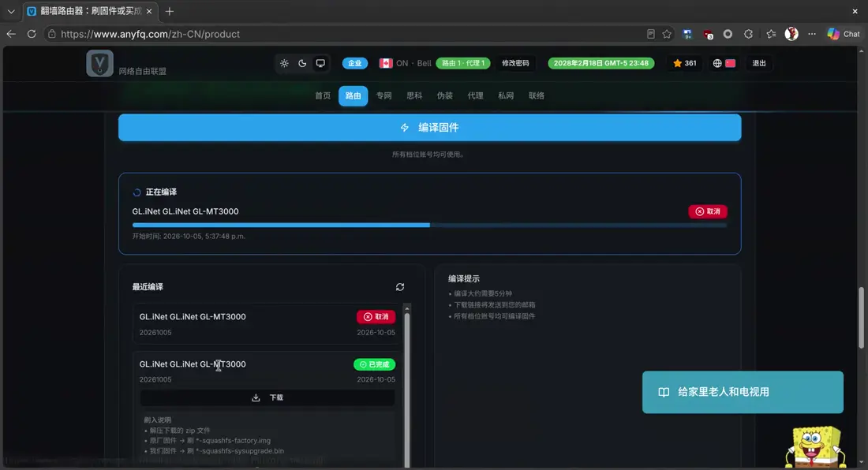Click the 编译提示 heading
The width and height of the screenshot is (868, 470).
464,278
